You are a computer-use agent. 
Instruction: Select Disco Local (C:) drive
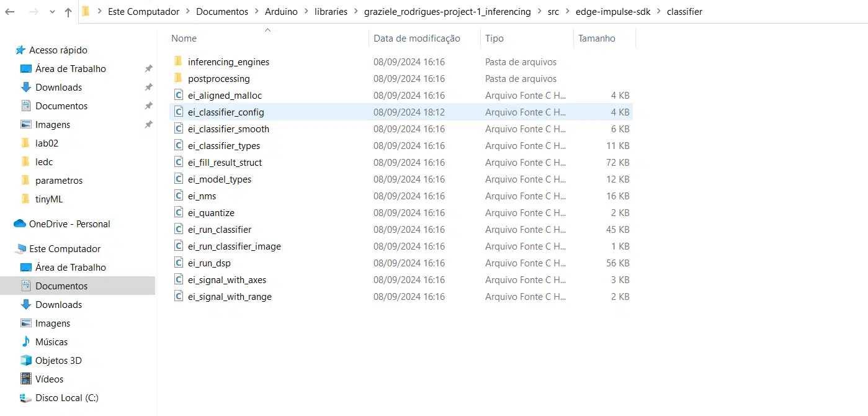pos(66,397)
